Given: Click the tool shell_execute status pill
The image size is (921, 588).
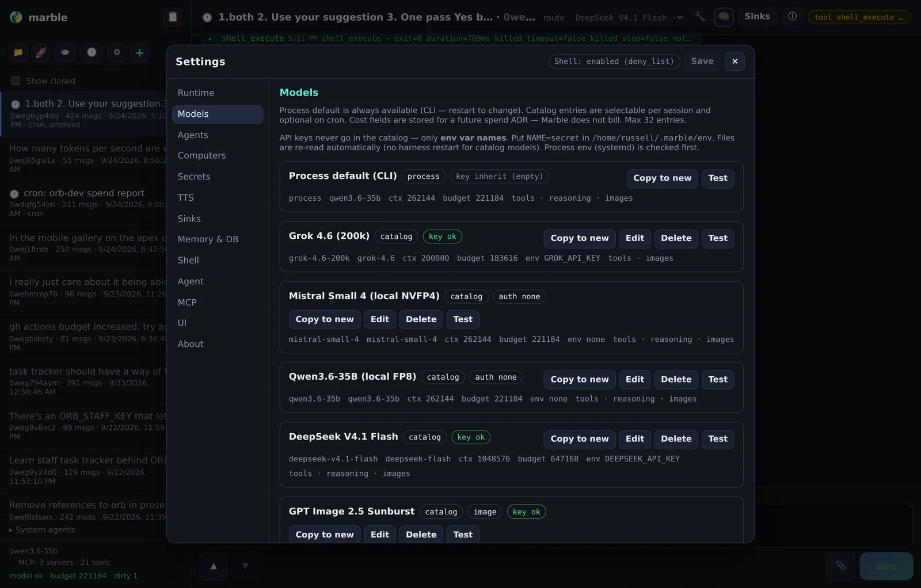Looking at the screenshot, I should click(858, 18).
